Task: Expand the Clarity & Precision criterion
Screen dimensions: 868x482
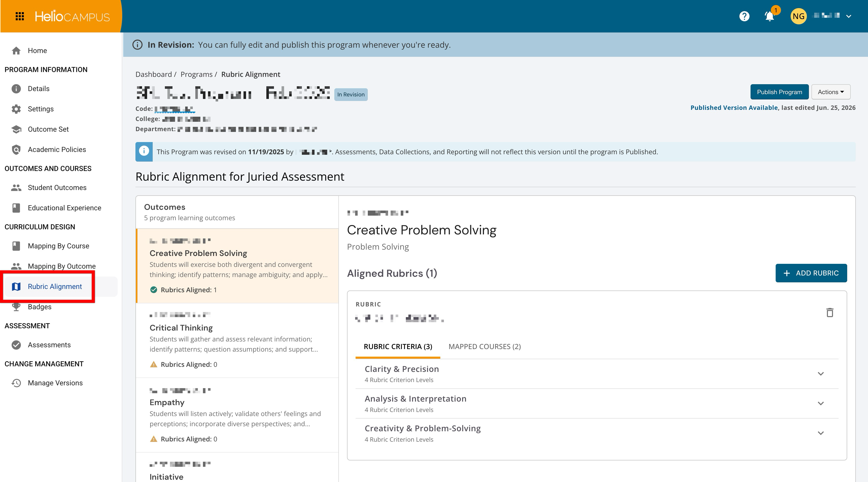Action: [x=597, y=374]
